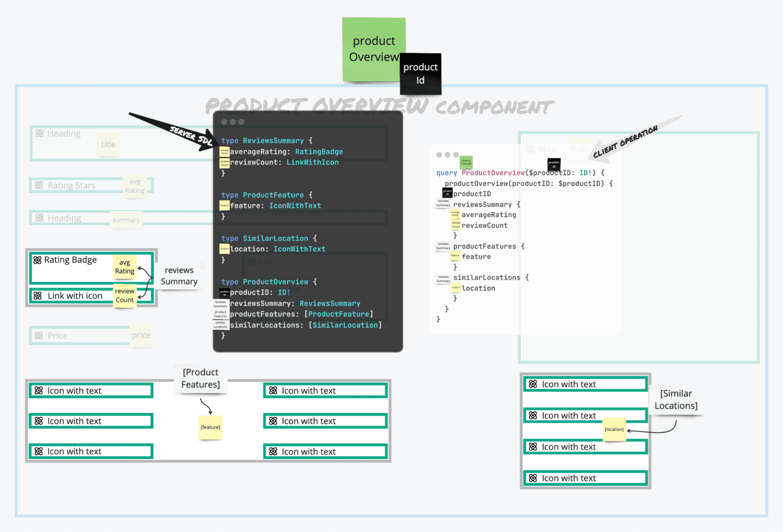Click the 'feature: IconWithText' line
The height and width of the screenshot is (532, 783).
(x=276, y=206)
